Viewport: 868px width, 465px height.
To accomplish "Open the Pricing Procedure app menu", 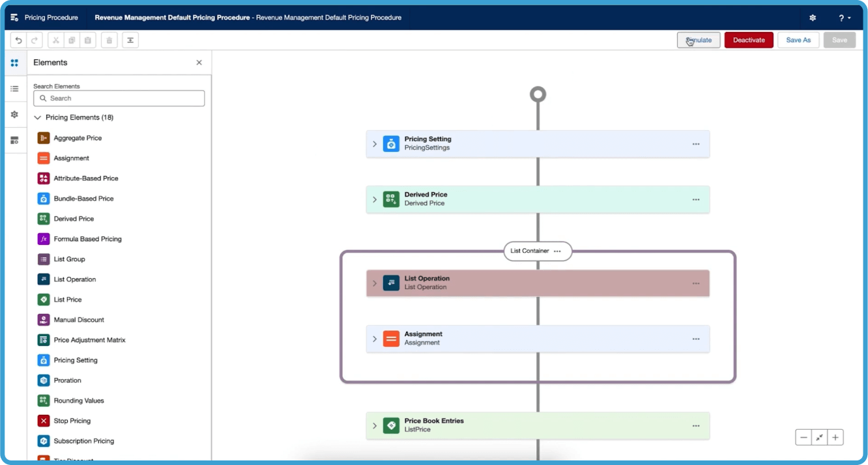I will [x=14, y=18].
